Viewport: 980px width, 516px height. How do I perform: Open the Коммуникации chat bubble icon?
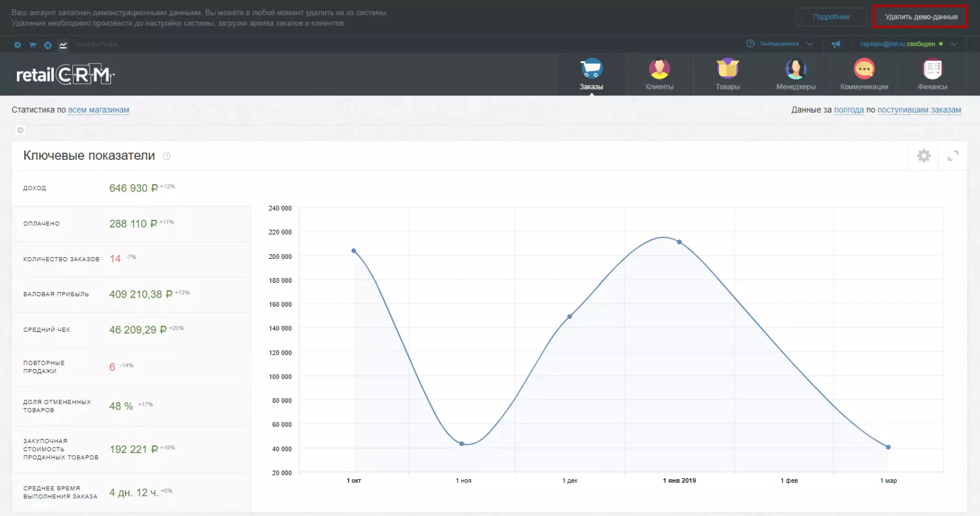[864, 69]
